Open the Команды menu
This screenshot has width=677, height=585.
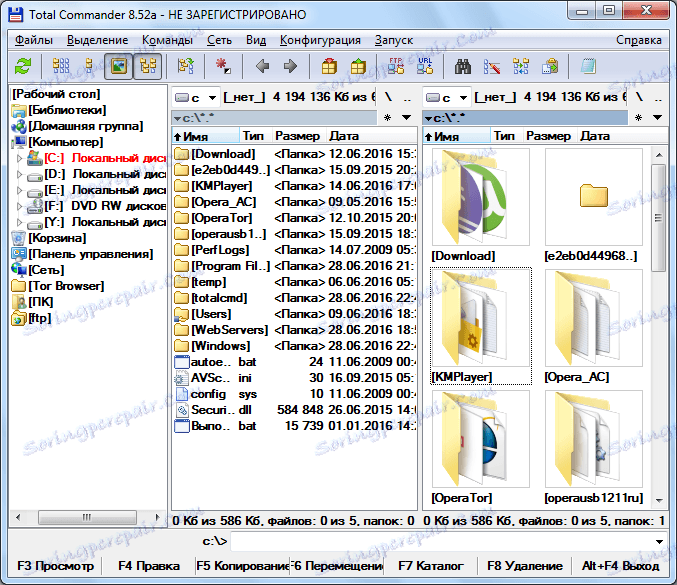coord(168,40)
